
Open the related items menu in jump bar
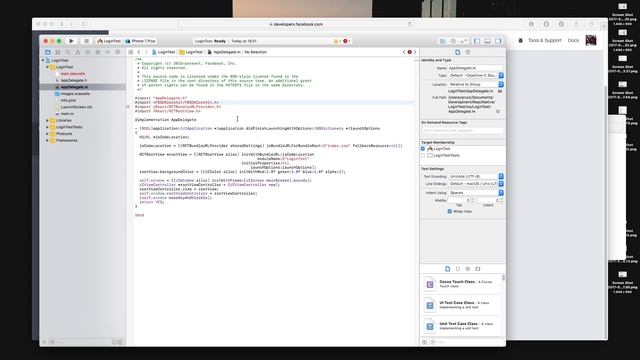coord(131,52)
